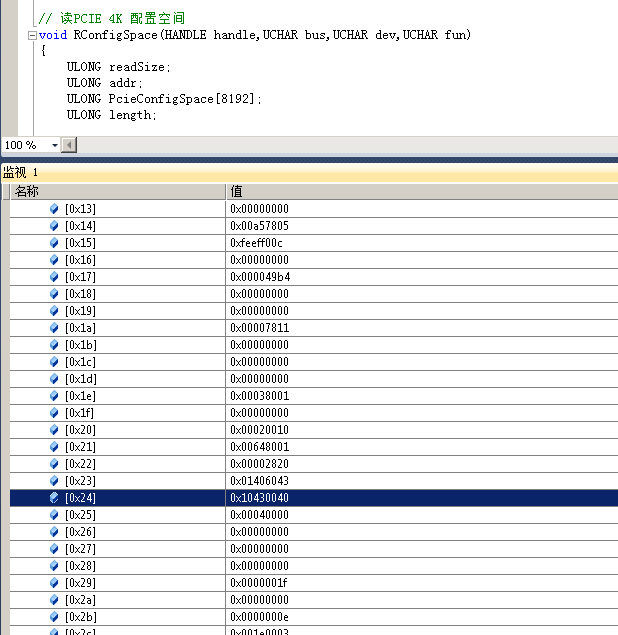Click the variable icon for [0x16]
Viewport: 618px width, 635px height.
(54, 260)
